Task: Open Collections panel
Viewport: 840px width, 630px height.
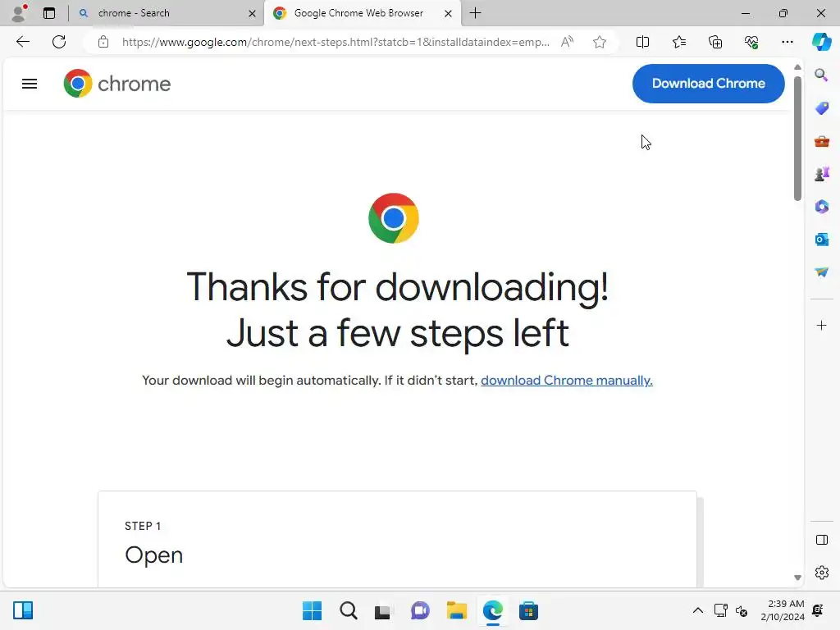Action: 715,42
